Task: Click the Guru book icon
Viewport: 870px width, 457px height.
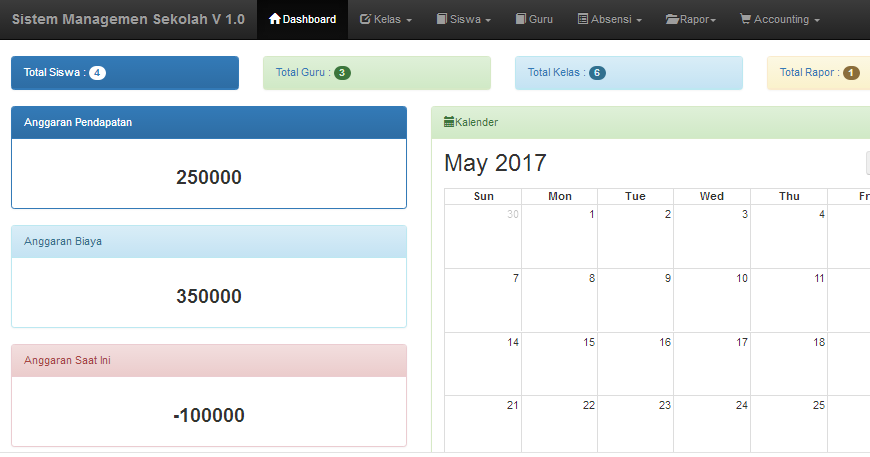Action: [520, 19]
